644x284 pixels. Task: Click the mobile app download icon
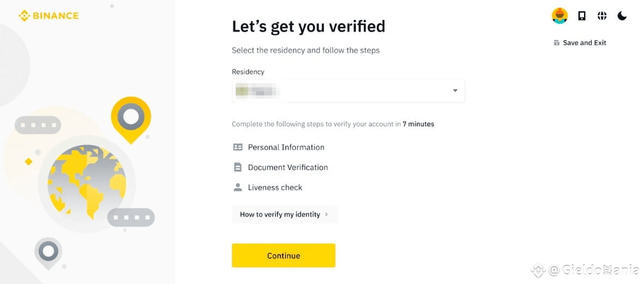[x=581, y=16]
